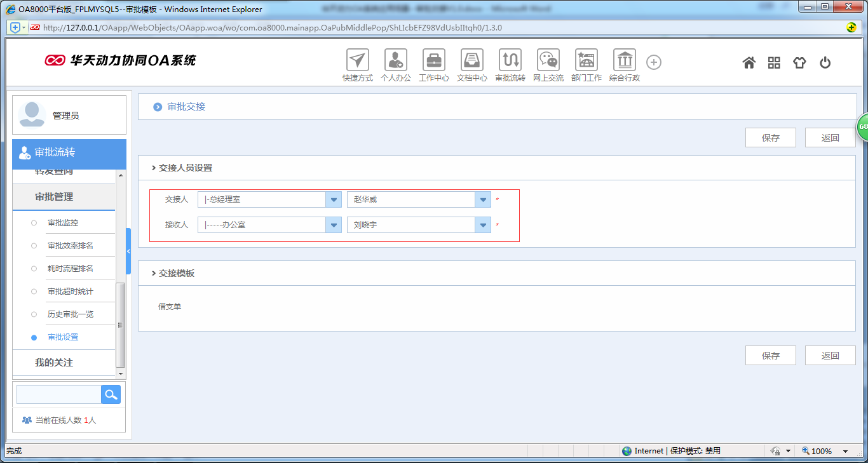This screenshot has width=868, height=463.
Task: Expand the 交接人 department dropdown
Action: point(334,199)
